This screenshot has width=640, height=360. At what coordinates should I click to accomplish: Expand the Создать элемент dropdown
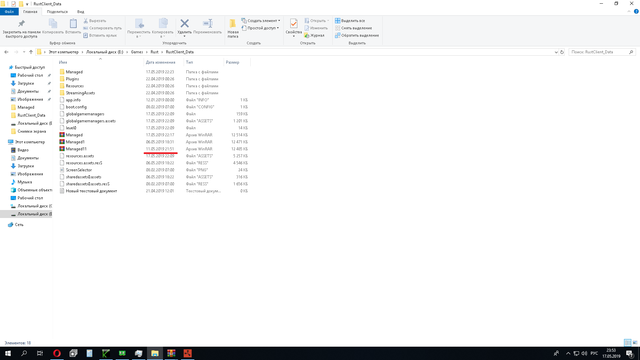coord(279,20)
